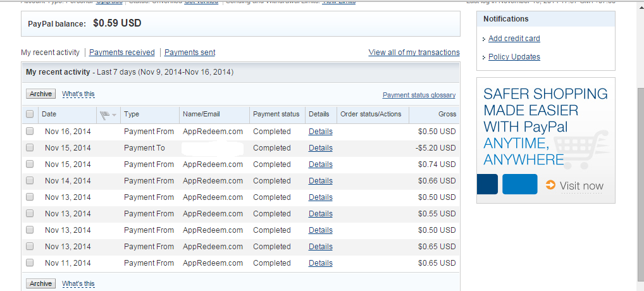Open the flag filter column dropdown

(x=109, y=115)
